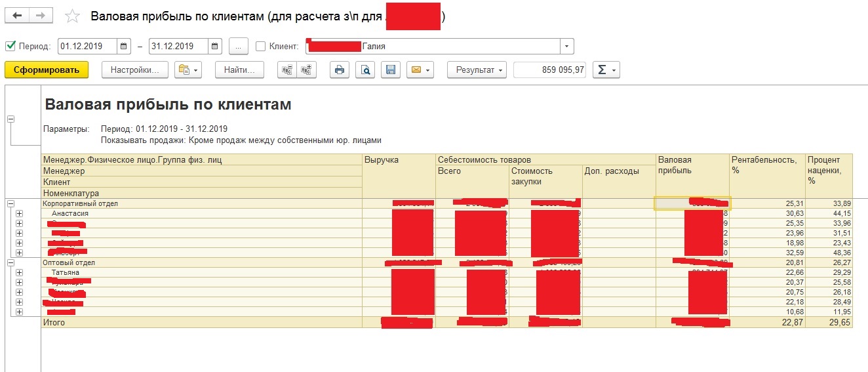Click the back navigation arrow
The height and width of the screenshot is (372, 868).
pos(17,16)
